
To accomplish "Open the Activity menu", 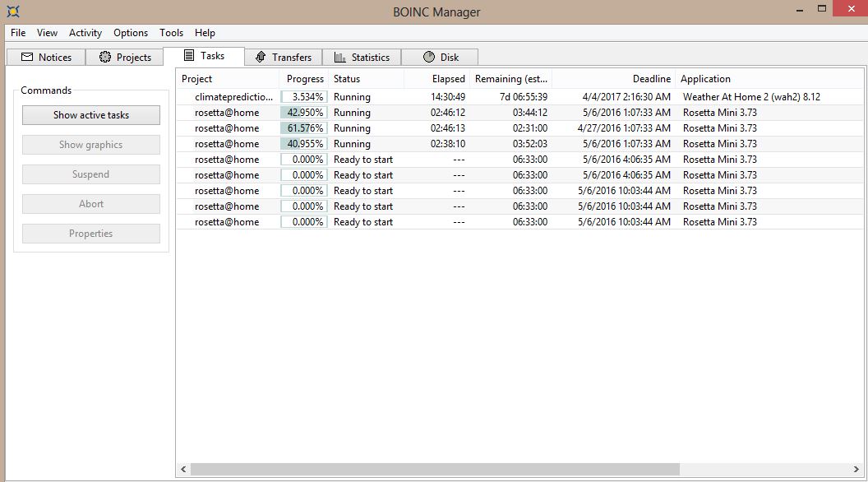I will coord(85,33).
